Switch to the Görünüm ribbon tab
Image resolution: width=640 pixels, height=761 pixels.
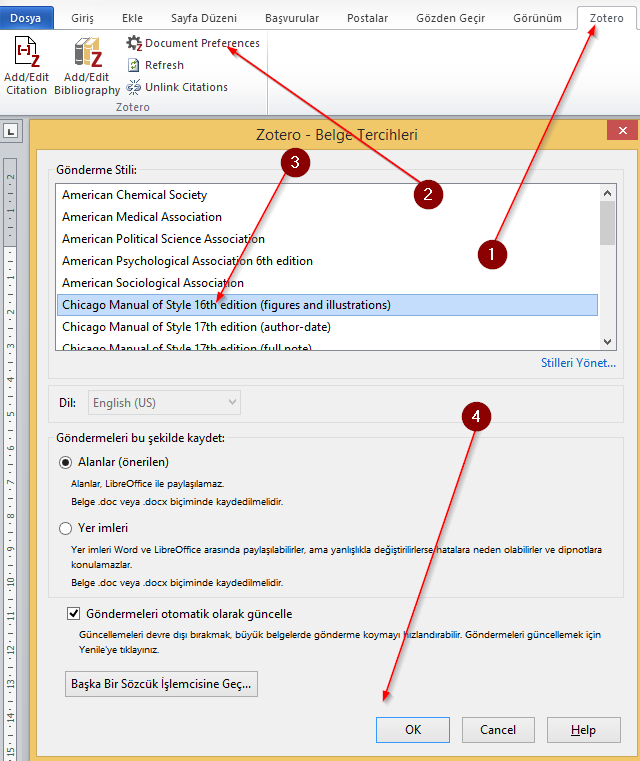[537, 18]
